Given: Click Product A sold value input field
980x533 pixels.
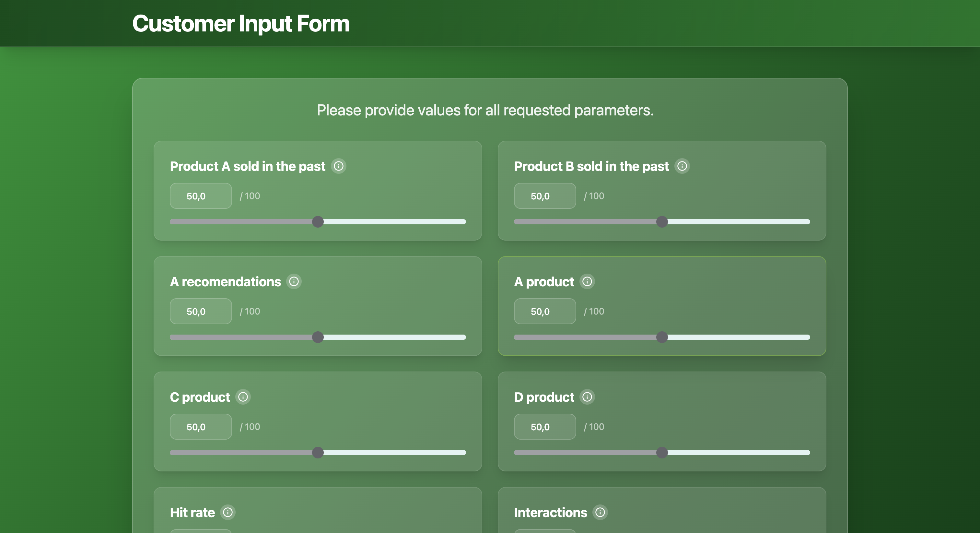Looking at the screenshot, I should (201, 196).
